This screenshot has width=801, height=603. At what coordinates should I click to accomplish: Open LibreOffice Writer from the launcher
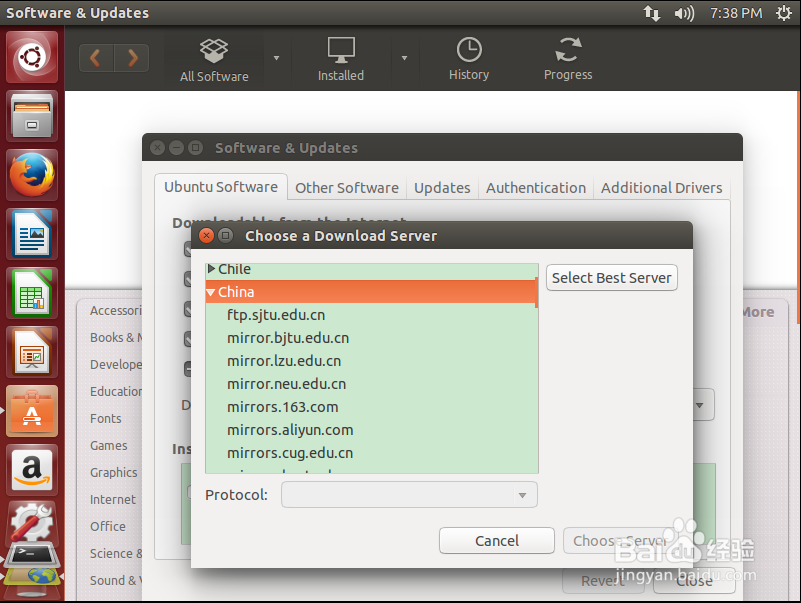(x=32, y=234)
